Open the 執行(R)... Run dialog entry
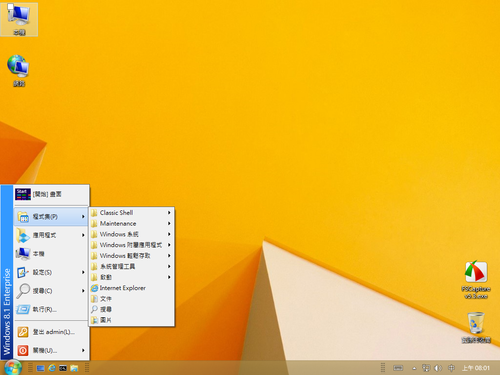The height and width of the screenshot is (375, 500). [x=51, y=309]
